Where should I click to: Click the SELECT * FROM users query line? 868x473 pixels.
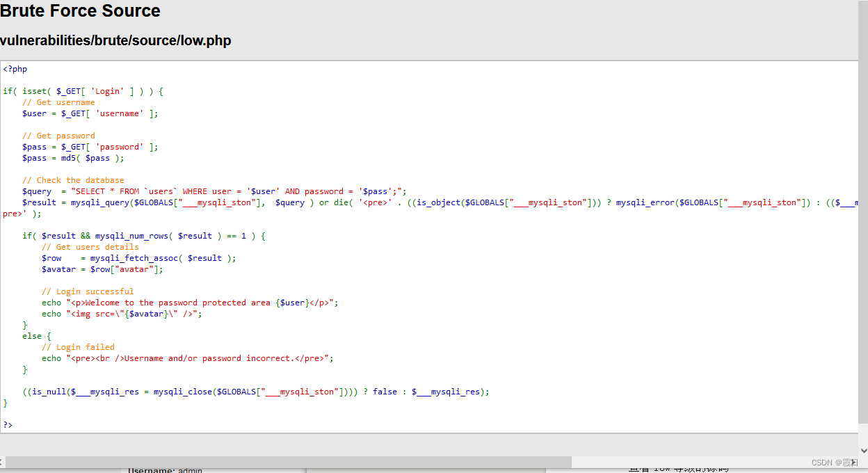(214, 191)
